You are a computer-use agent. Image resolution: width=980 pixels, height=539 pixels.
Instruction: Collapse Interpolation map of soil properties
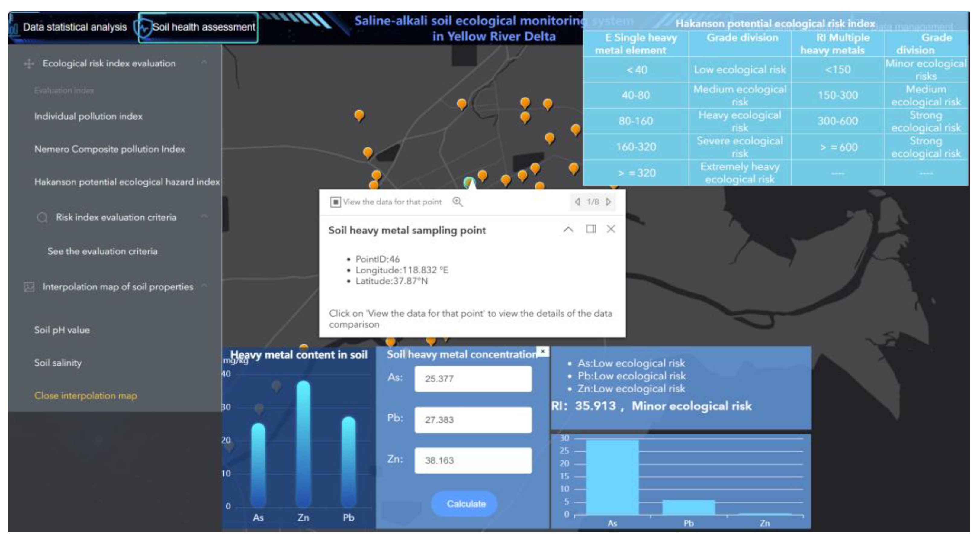tap(204, 286)
